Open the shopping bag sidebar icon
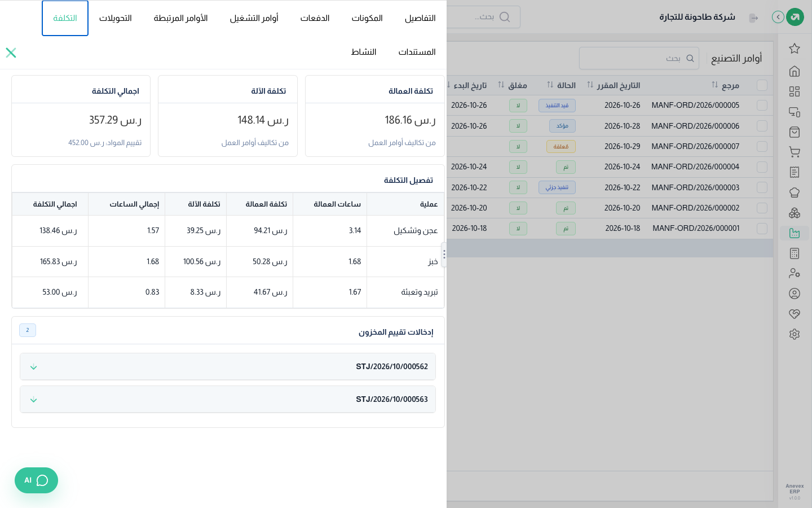 (x=795, y=132)
